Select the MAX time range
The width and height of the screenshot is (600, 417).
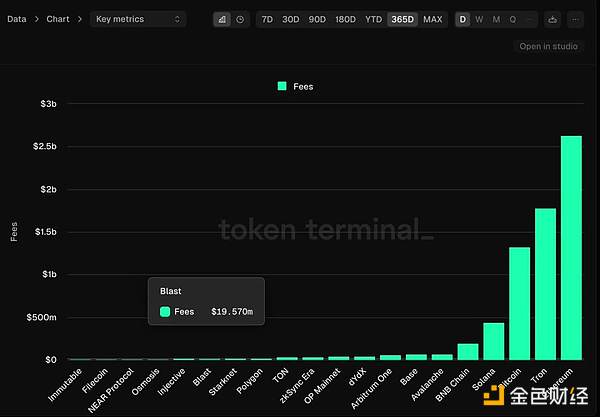coord(432,19)
